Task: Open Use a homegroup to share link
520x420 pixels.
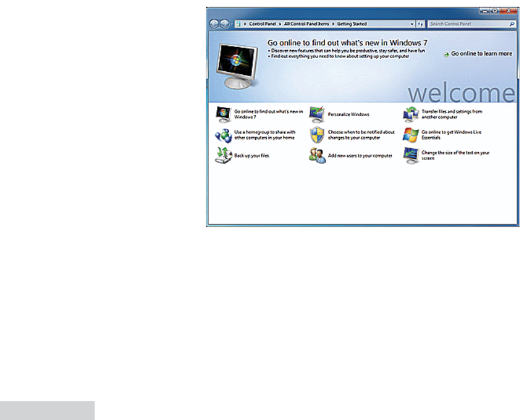Action: pos(265,135)
